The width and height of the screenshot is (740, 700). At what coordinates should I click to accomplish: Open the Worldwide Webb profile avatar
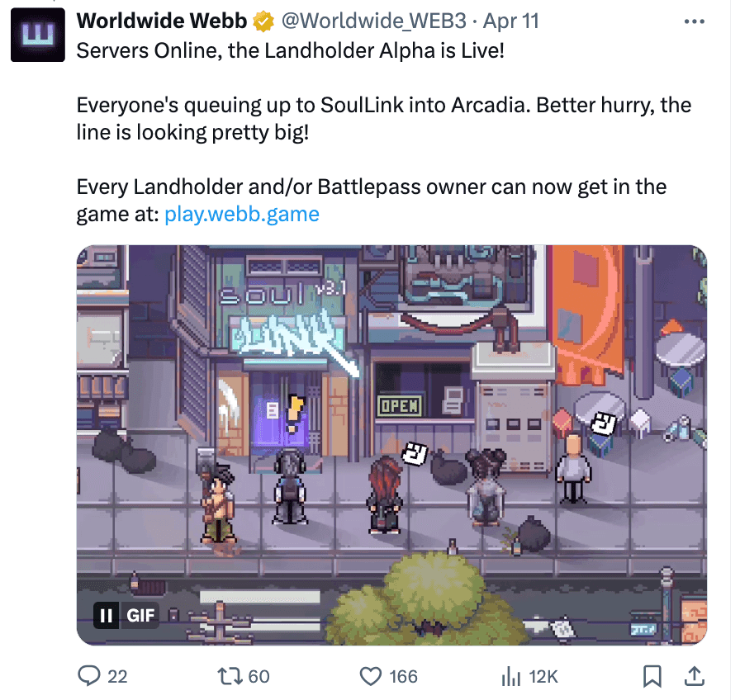point(38,35)
